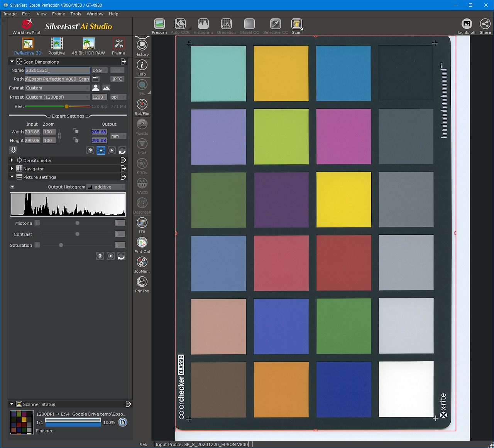Click the Prescan toolbar icon

tap(159, 24)
